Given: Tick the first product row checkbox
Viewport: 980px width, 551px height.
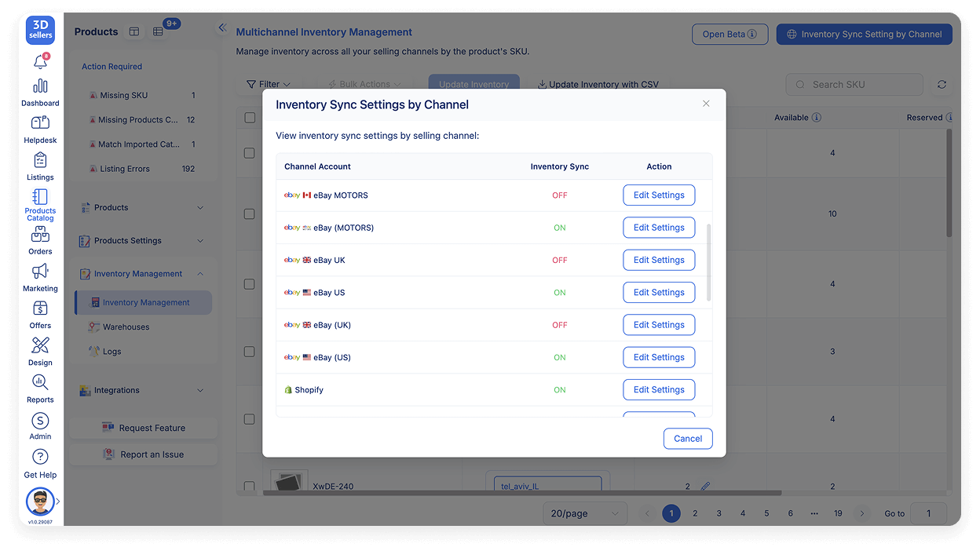Looking at the screenshot, I should 250,153.
